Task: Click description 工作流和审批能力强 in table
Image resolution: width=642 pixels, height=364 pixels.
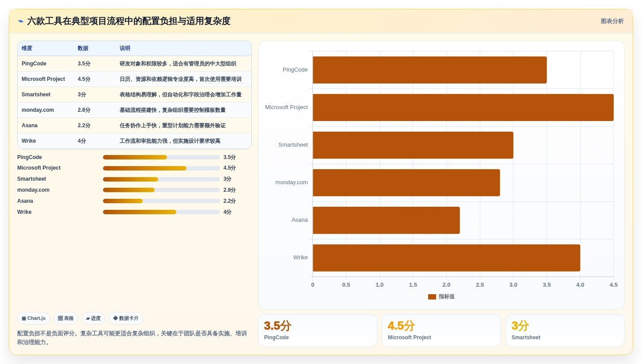Action: click(x=170, y=141)
